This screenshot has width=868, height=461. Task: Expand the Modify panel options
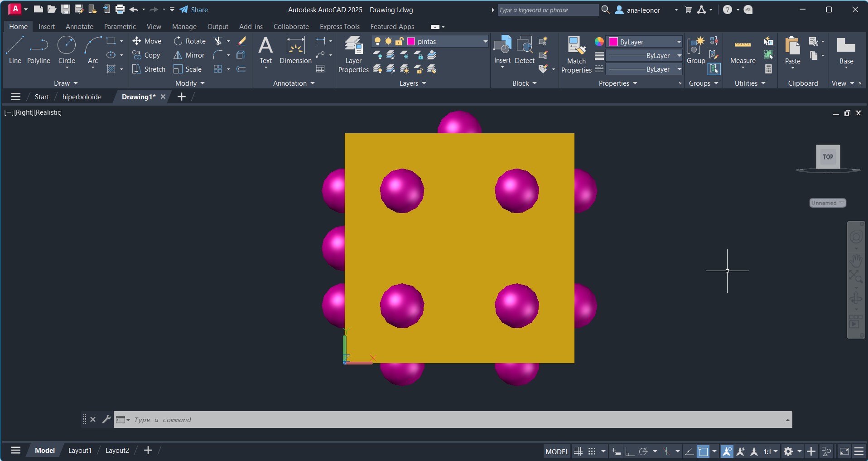(x=190, y=83)
